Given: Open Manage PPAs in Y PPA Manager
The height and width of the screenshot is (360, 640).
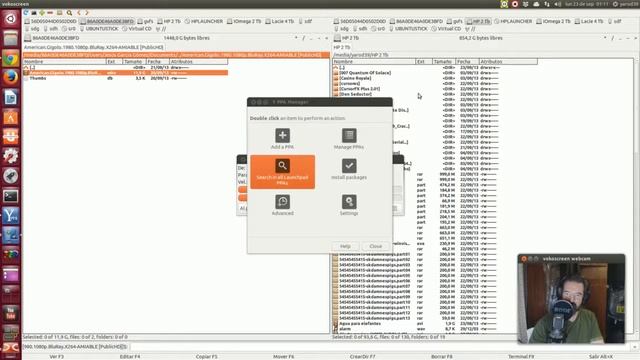Looking at the screenshot, I should 349,139.
